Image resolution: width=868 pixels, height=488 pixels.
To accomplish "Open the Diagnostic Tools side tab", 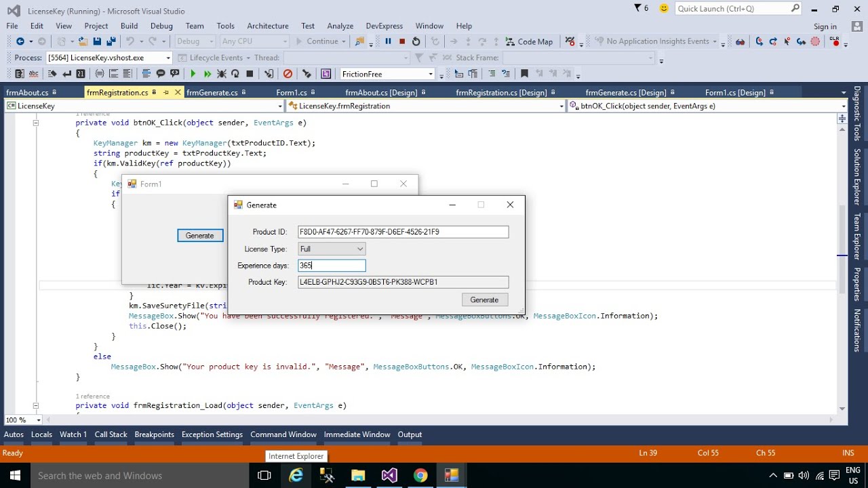I will (x=857, y=113).
